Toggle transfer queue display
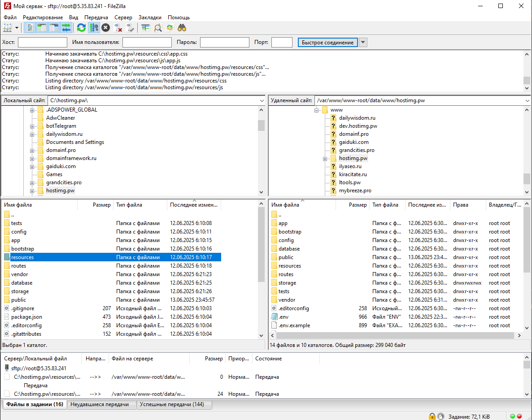 (x=66, y=28)
